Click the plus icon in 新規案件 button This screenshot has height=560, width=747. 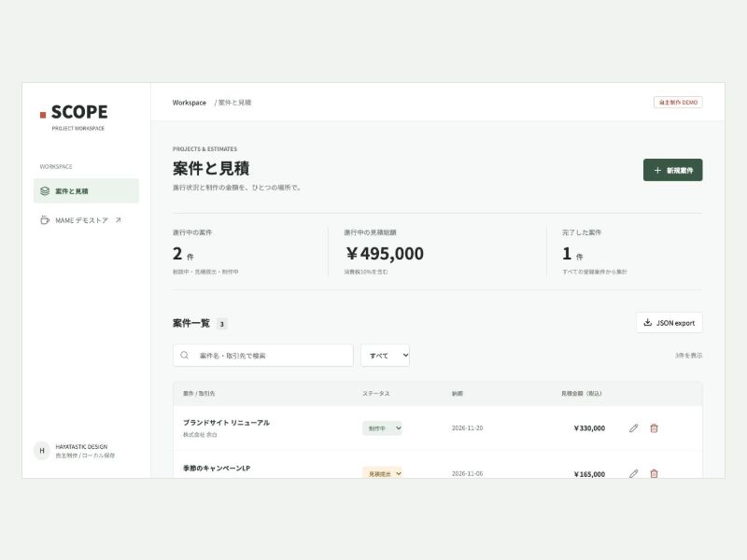pyautogui.click(x=657, y=170)
